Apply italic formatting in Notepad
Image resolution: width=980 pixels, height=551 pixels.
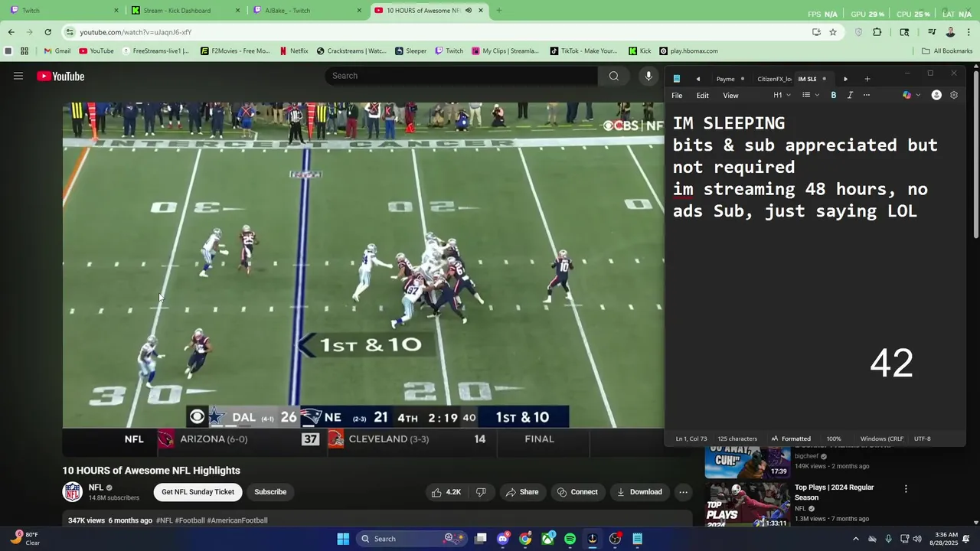(x=850, y=95)
